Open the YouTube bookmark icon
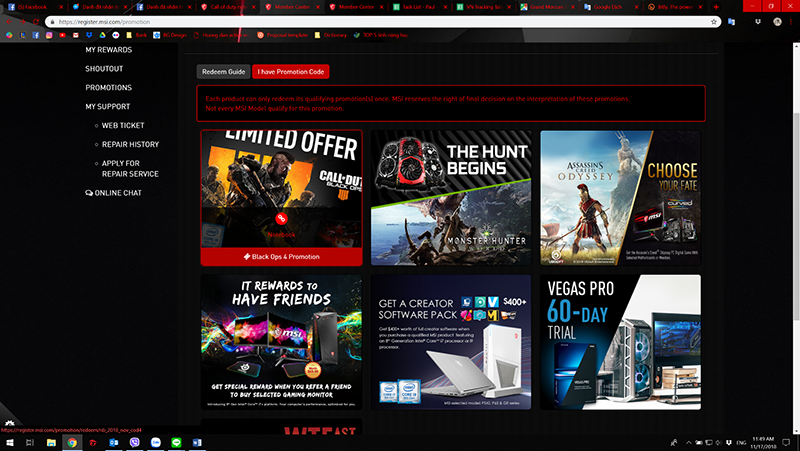The height and width of the screenshot is (451, 800). (x=62, y=35)
